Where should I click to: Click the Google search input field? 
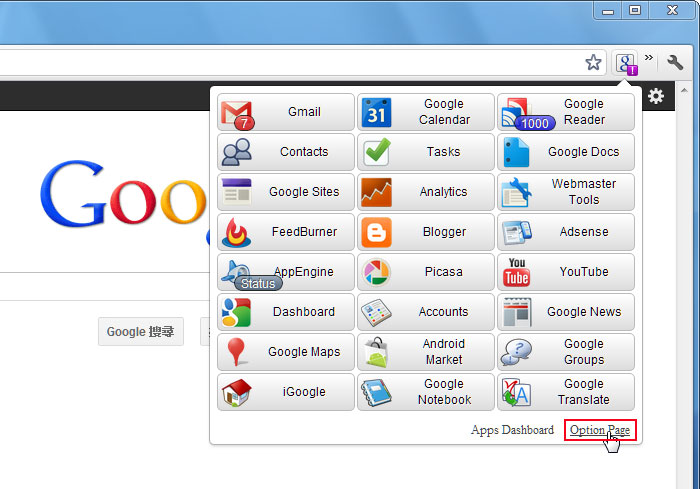105,286
